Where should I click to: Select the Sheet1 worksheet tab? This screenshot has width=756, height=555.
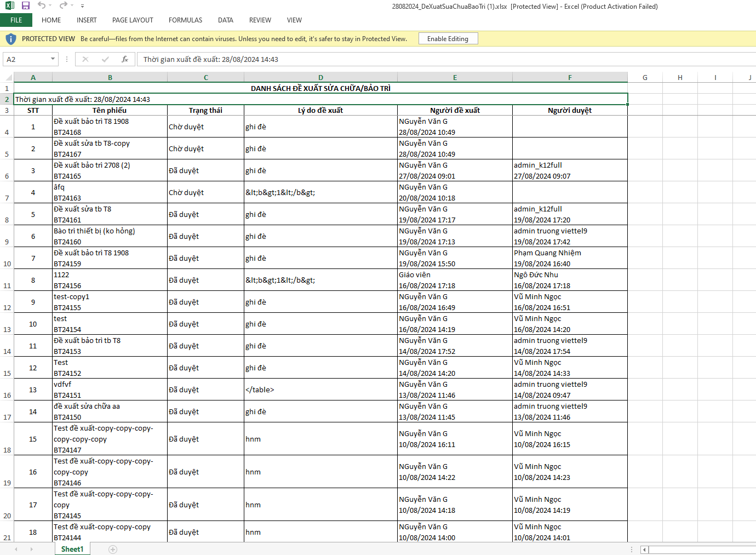point(72,549)
